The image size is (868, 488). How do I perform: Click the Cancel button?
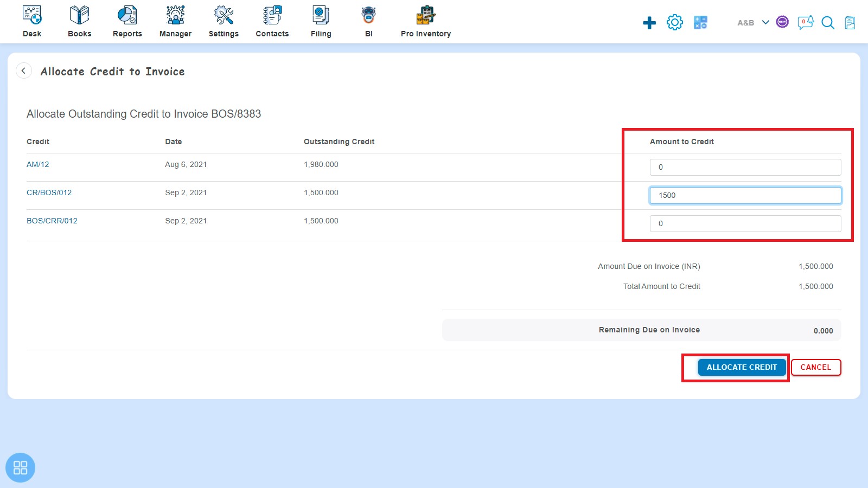click(816, 367)
